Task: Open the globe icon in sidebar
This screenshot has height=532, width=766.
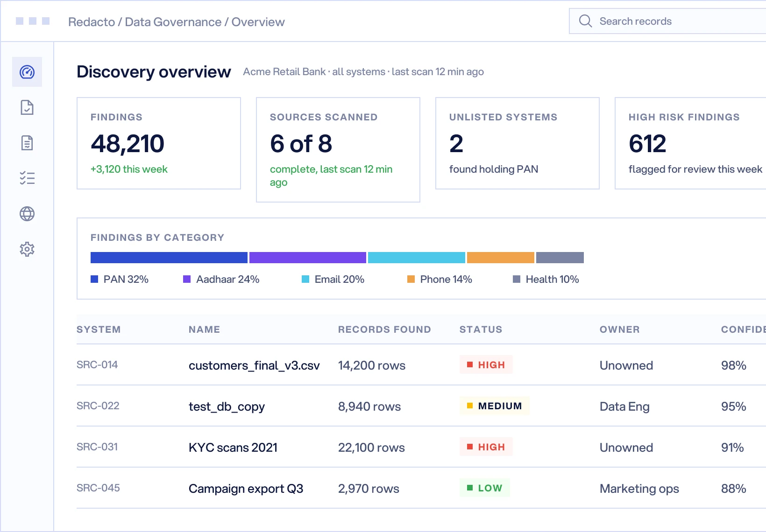Action: 27,214
